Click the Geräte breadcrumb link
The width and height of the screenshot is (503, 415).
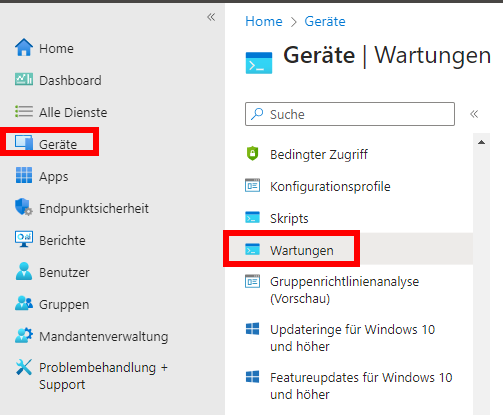325,21
